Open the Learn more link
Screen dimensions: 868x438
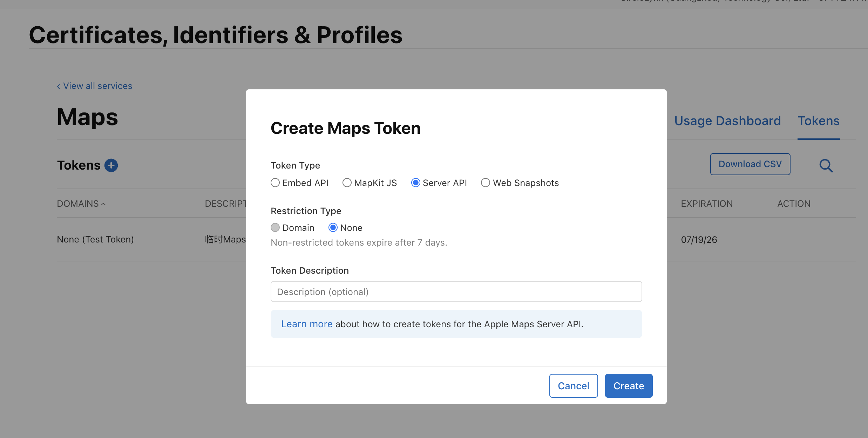pyautogui.click(x=307, y=324)
